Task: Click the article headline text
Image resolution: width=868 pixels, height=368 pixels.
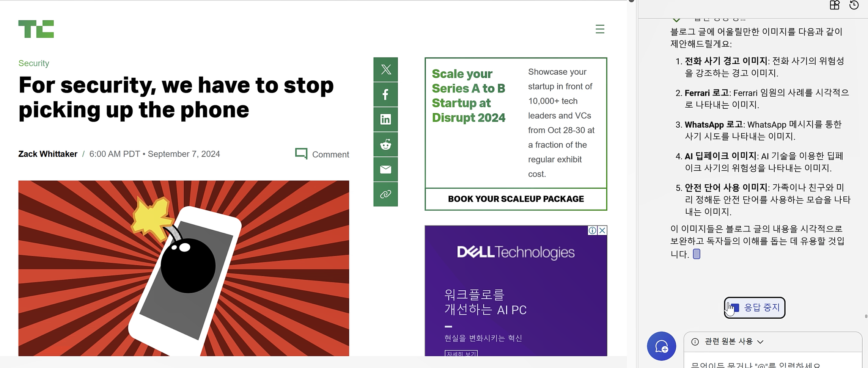Action: 176,97
